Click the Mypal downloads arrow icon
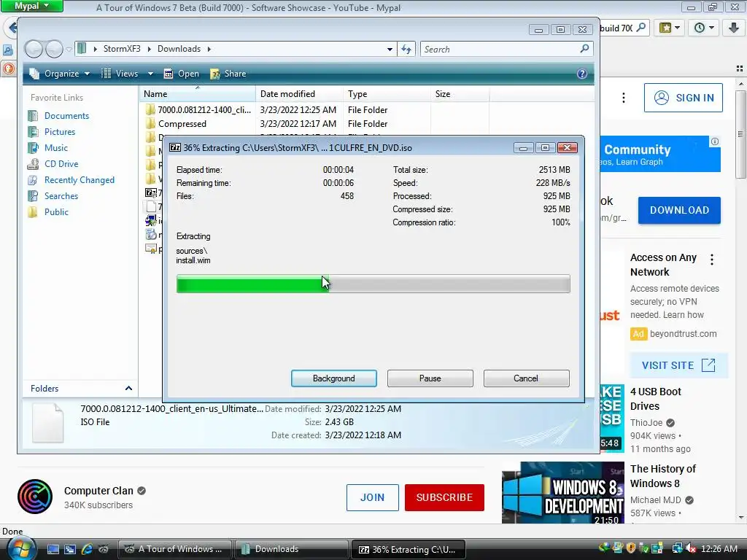 [x=734, y=28]
